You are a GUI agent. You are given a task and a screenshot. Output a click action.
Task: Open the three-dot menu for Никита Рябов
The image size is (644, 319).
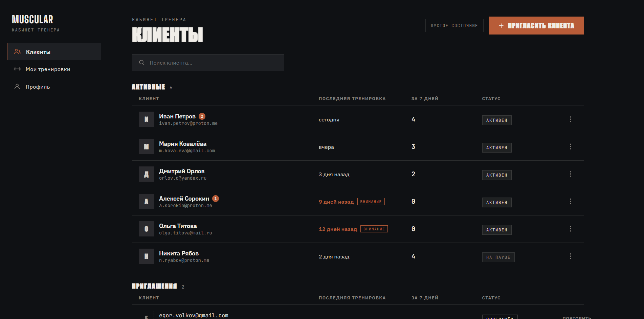click(571, 256)
